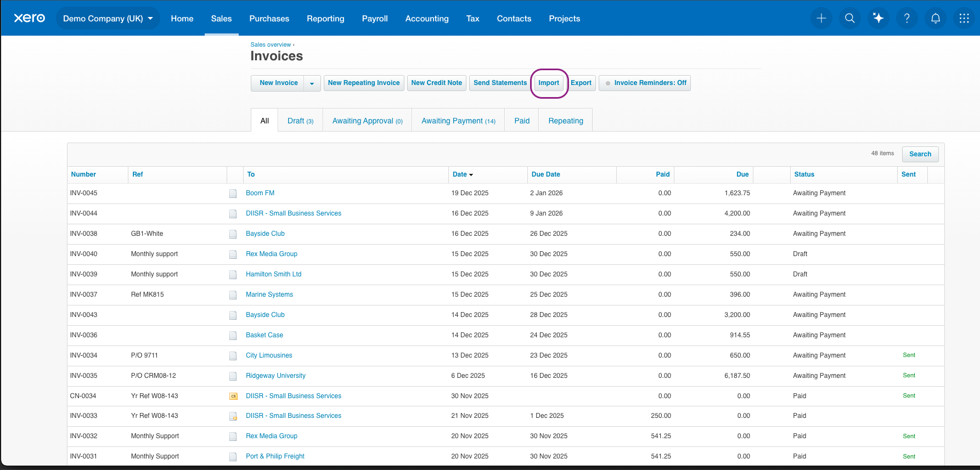Image resolution: width=980 pixels, height=470 pixels.
Task: Sort by Date column header
Action: (463, 174)
